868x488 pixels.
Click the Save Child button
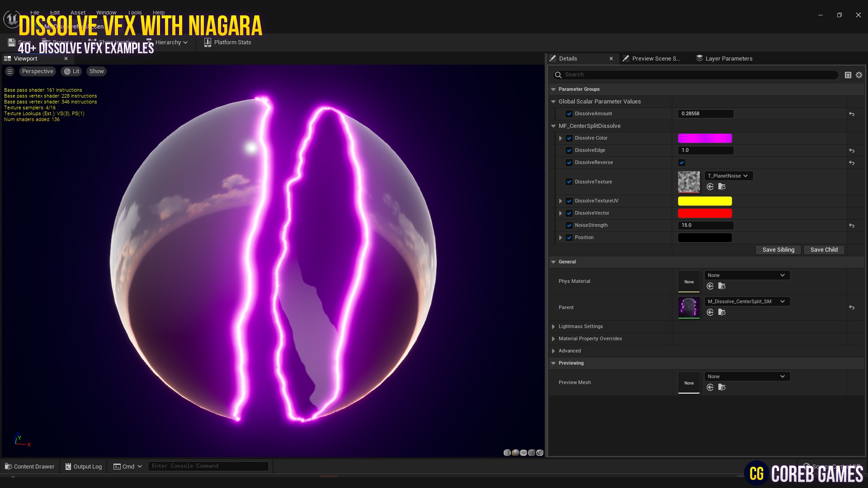(x=824, y=250)
